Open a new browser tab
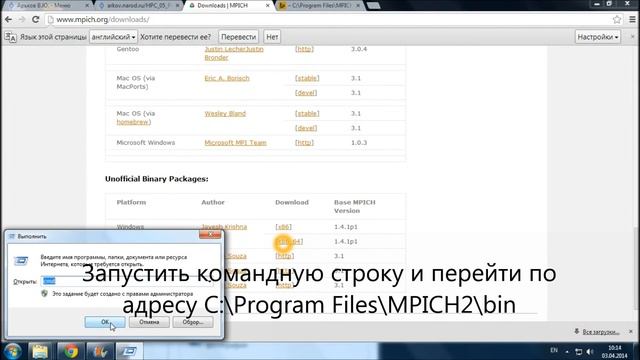Image resolution: width=640 pixels, height=360 pixels. (373, 6)
